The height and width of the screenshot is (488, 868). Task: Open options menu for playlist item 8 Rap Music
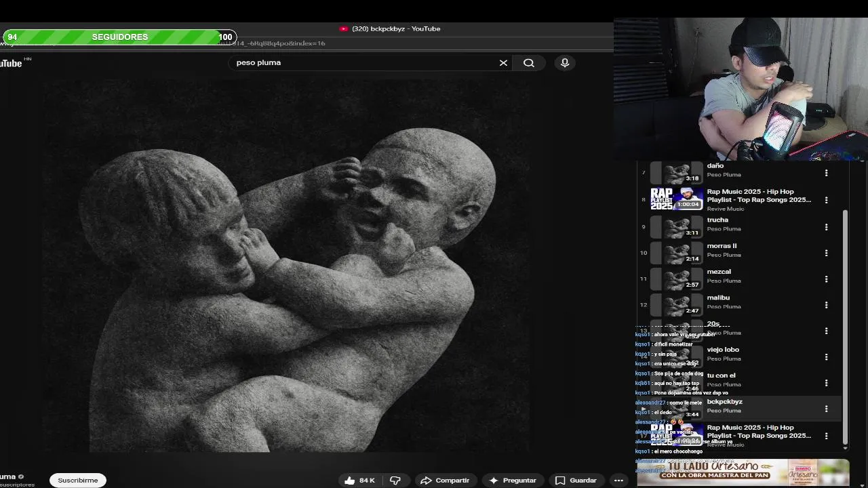tap(826, 200)
